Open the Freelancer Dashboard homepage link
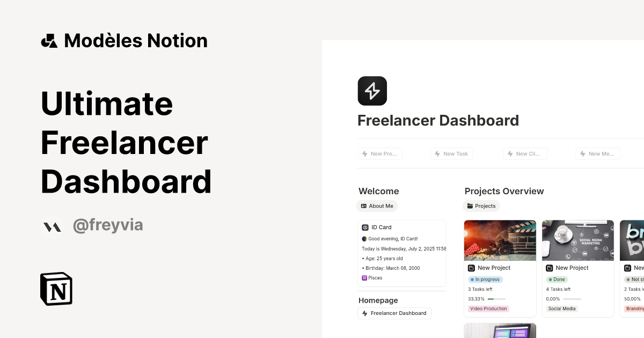The image size is (644, 338). [x=394, y=313]
